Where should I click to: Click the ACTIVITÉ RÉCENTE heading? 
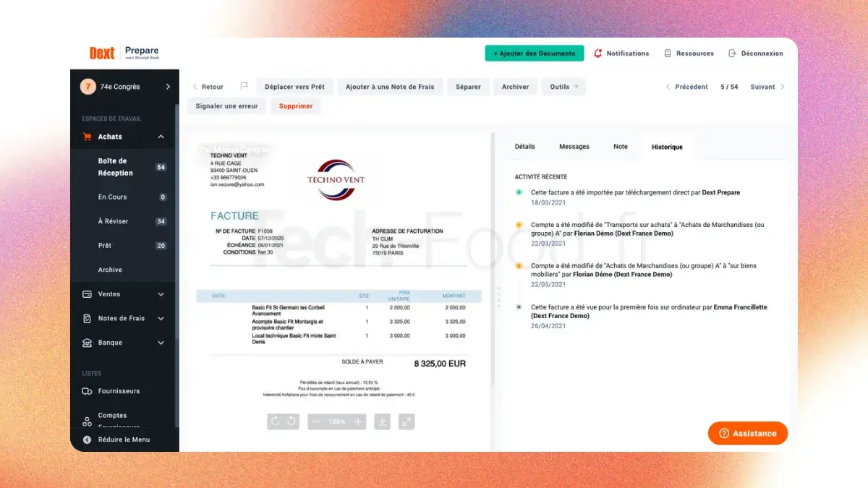(x=541, y=176)
